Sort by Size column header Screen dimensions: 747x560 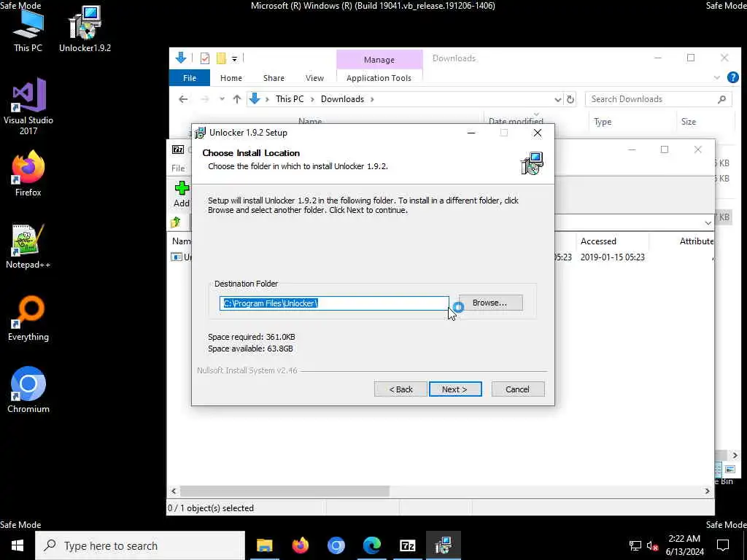click(x=705, y=122)
